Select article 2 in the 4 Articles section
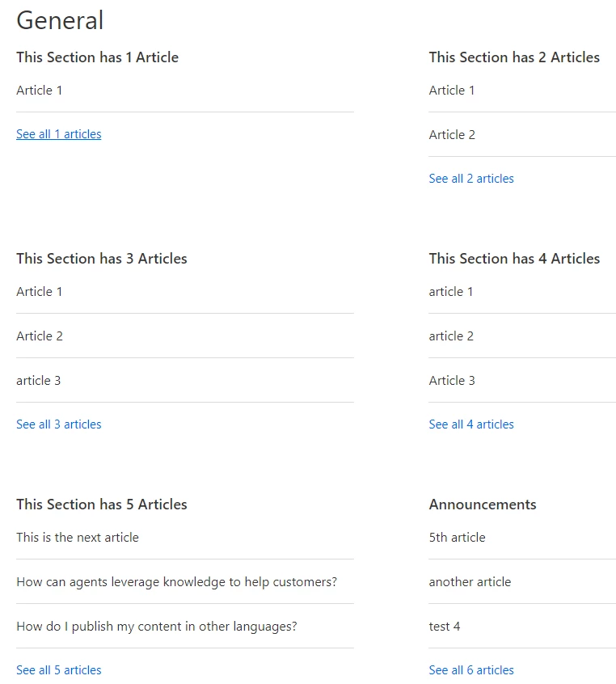Screen dimensions: 616x684 451,336
